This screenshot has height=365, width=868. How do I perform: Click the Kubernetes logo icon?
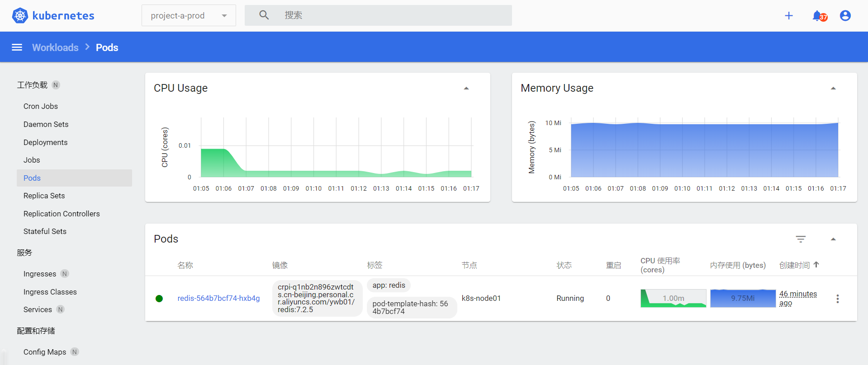[x=20, y=16]
